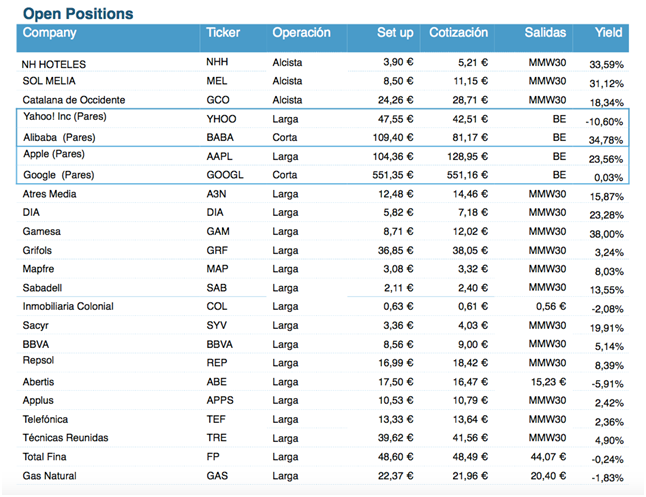Select the GOOGL ticker cell
This screenshot has height=497, width=646.
[225, 174]
